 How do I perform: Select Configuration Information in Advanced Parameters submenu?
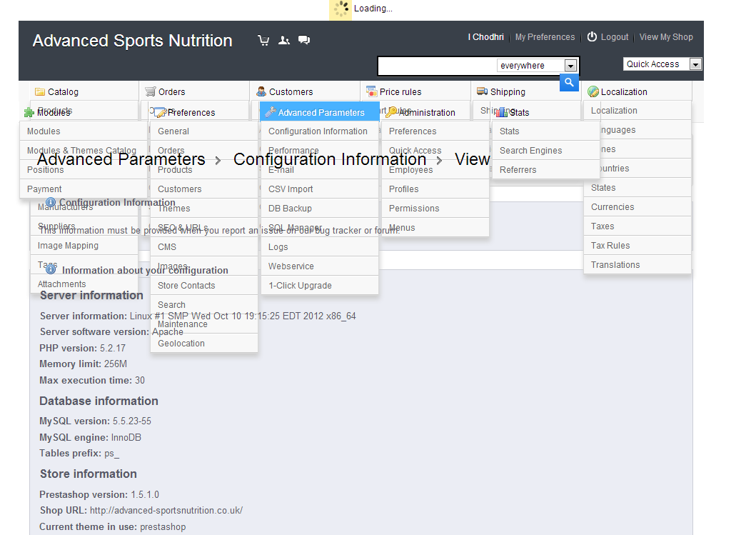tap(320, 131)
